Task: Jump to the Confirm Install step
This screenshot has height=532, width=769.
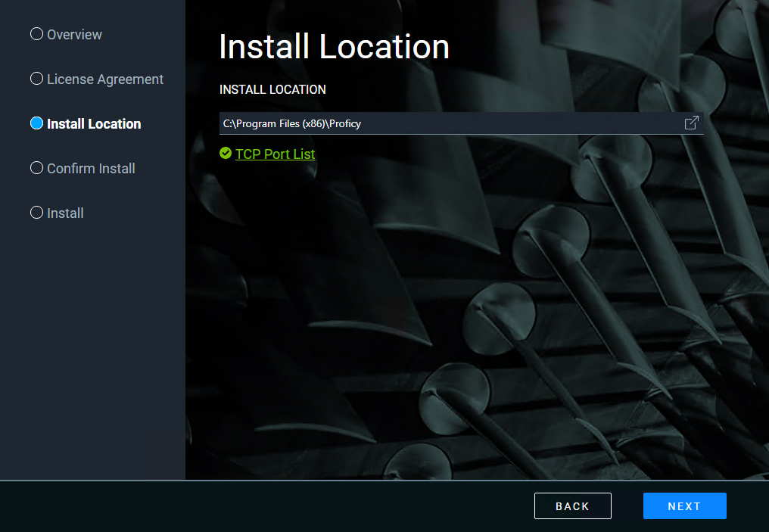Action: (83, 168)
